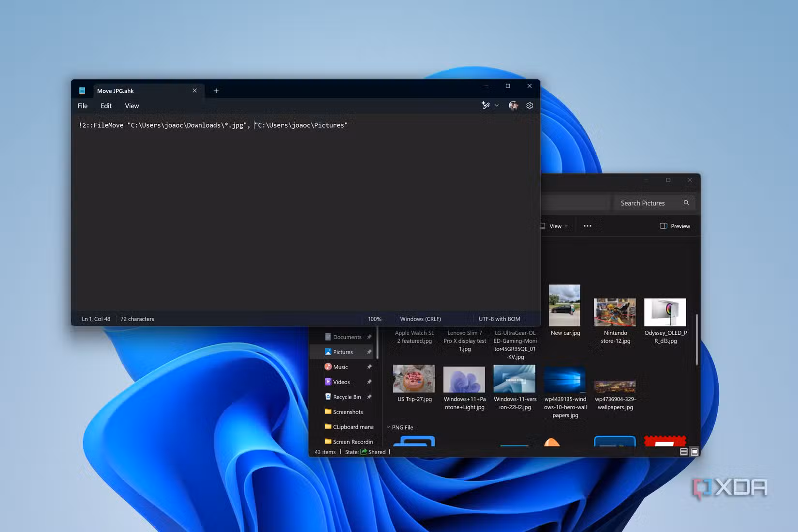Click UTF-8 with BOM encoding indicator
The height and width of the screenshot is (532, 798).
[x=499, y=319]
